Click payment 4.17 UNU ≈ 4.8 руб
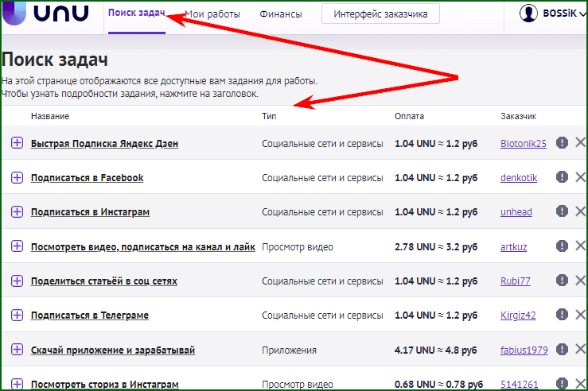Image resolution: width=588 pixels, height=391 pixels. (x=435, y=350)
